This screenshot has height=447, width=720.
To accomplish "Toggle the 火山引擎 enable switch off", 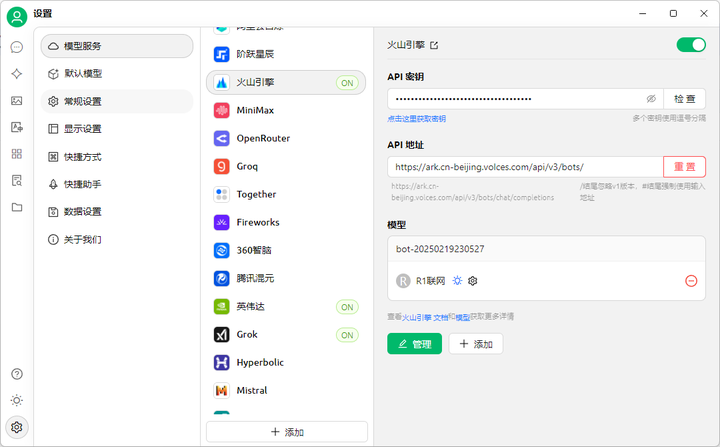I will point(691,45).
